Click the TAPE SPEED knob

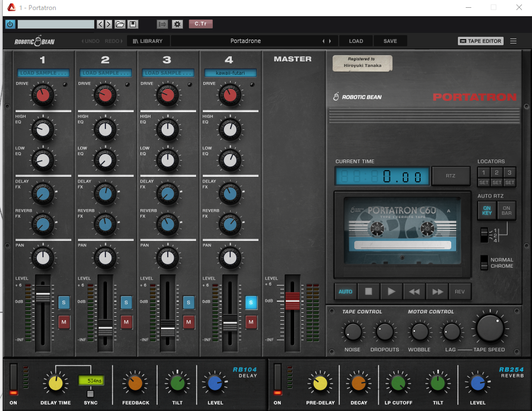pos(490,328)
